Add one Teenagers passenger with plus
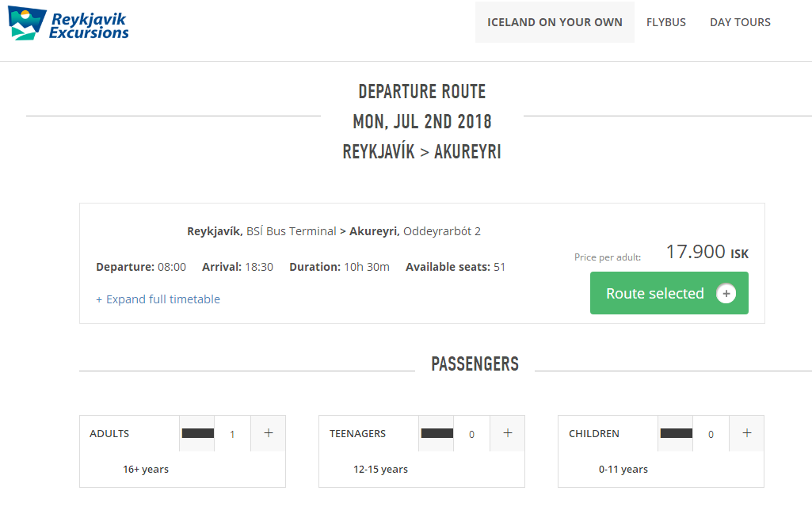Screen dimensions: 812x510 tap(507, 433)
